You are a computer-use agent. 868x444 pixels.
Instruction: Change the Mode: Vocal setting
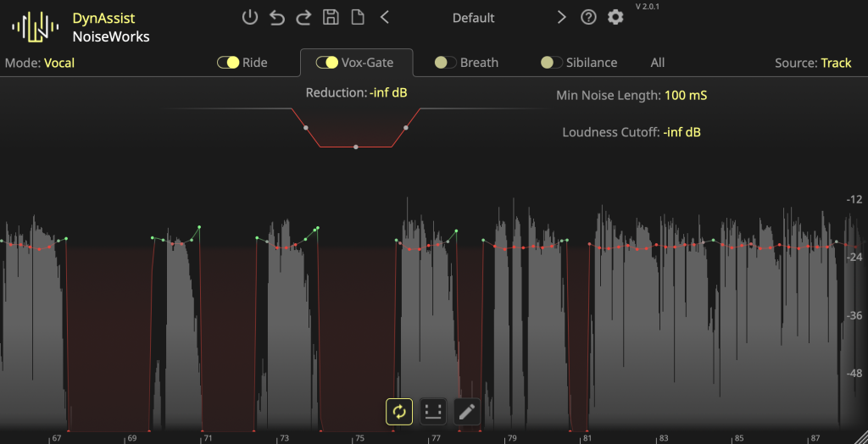[x=59, y=63]
